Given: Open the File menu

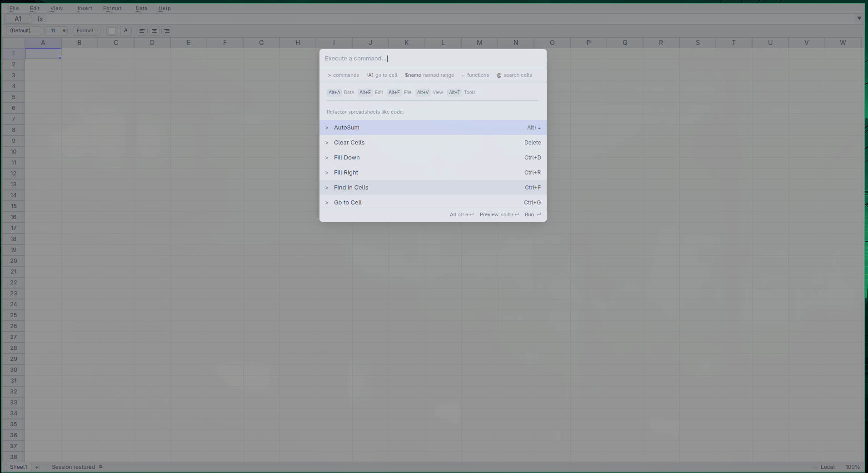Looking at the screenshot, I should pos(14,8).
